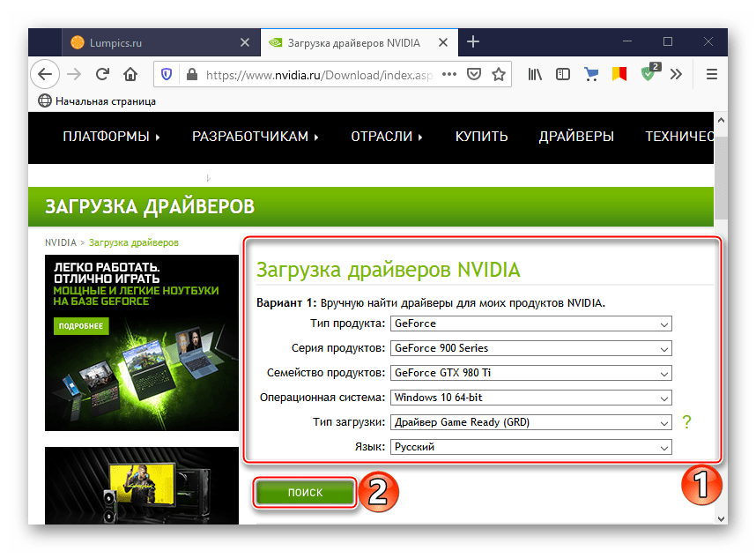Bookmark this page with the star

(x=499, y=74)
